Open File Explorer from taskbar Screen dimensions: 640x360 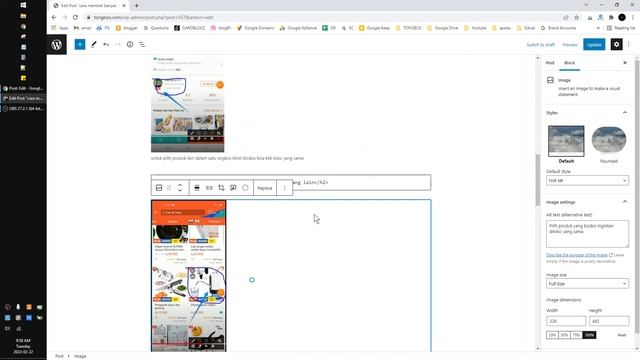point(23,16)
